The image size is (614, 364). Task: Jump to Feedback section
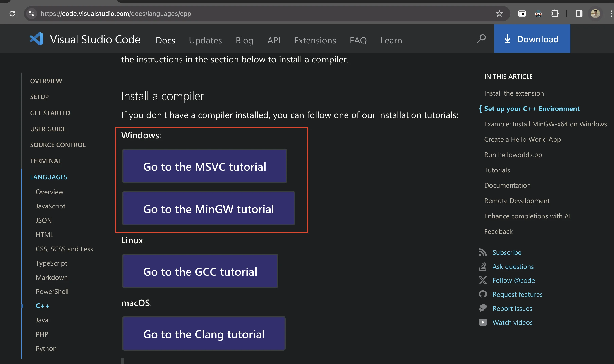pos(498,232)
